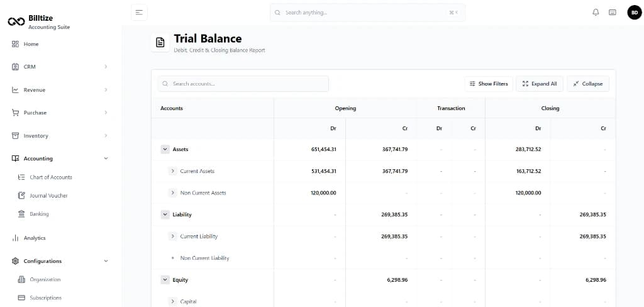Click the Journal Voucher edit icon
The height and width of the screenshot is (307, 644).
(x=21, y=196)
